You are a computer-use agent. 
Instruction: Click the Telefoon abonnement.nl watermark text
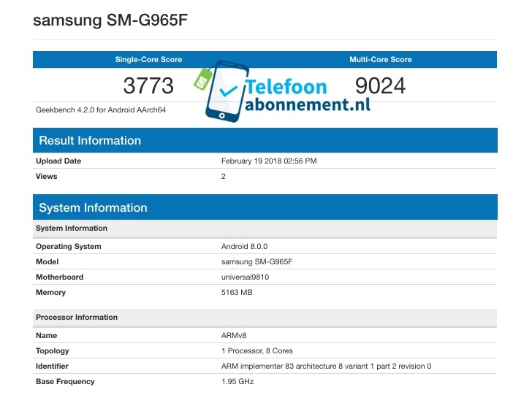click(x=307, y=96)
